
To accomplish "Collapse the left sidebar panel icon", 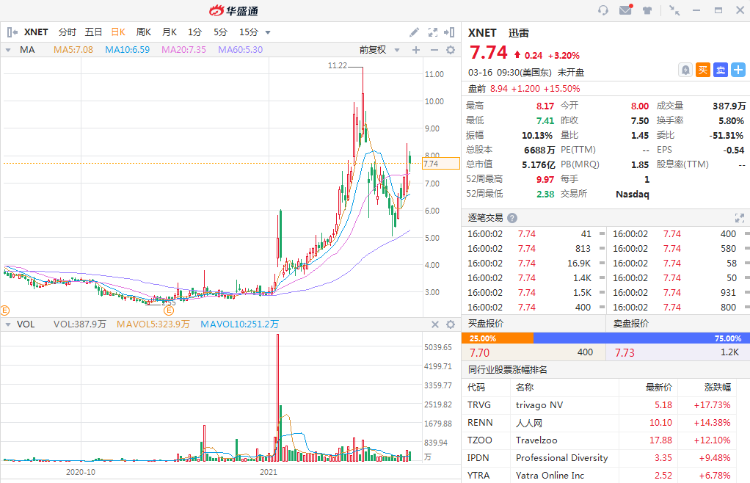I will click(12, 32).
